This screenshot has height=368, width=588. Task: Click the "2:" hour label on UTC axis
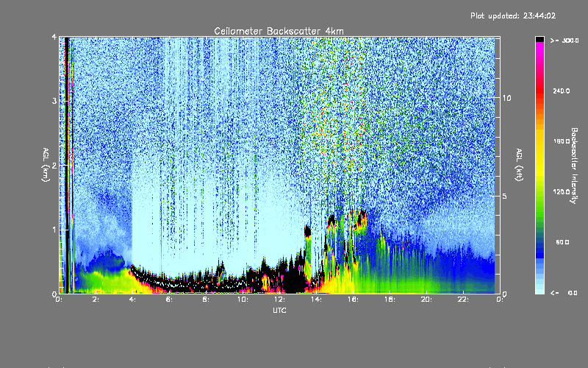click(x=96, y=300)
